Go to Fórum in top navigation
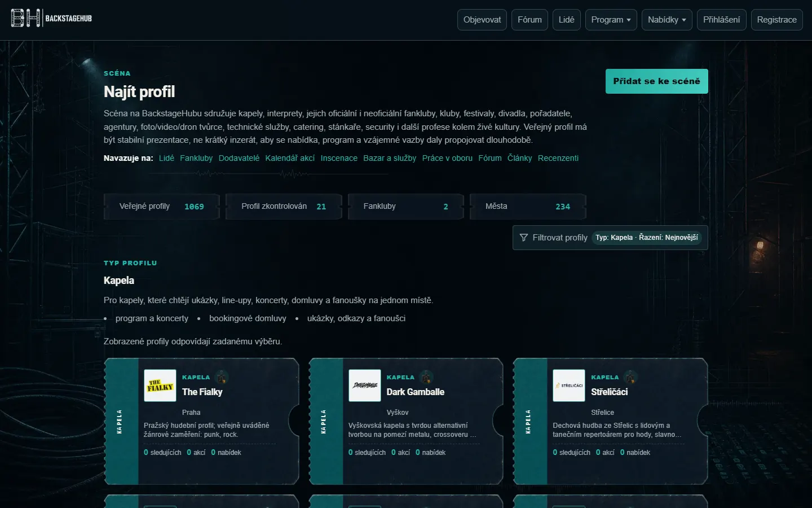812x508 pixels. (x=529, y=20)
